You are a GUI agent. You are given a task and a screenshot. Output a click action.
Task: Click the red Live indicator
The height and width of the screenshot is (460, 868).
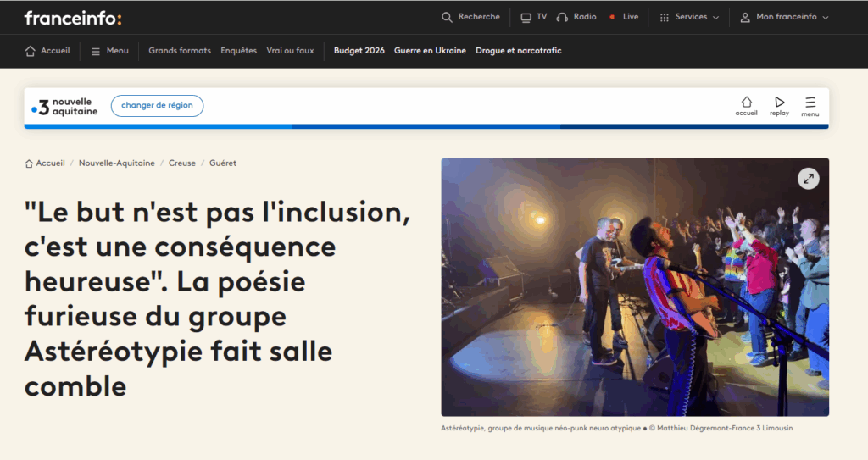610,17
